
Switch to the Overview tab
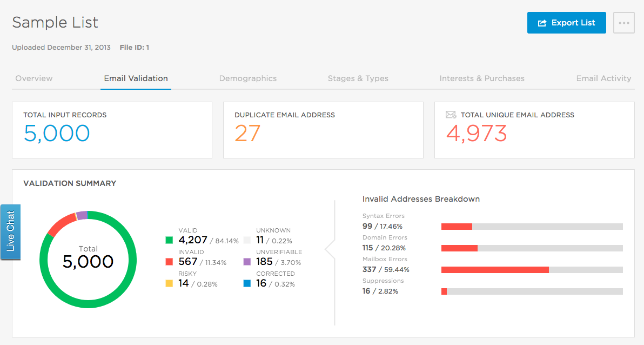point(34,78)
